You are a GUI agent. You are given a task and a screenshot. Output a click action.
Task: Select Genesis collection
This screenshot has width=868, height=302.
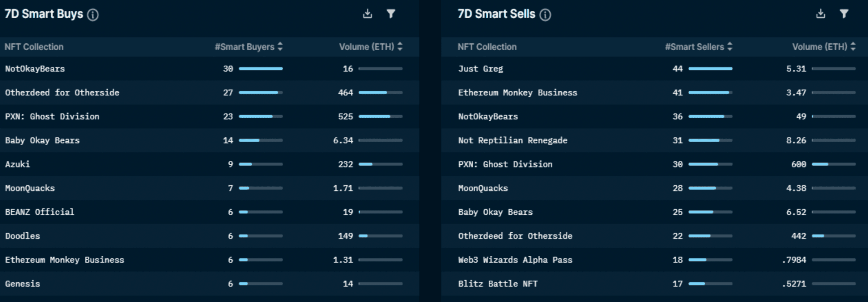22,284
